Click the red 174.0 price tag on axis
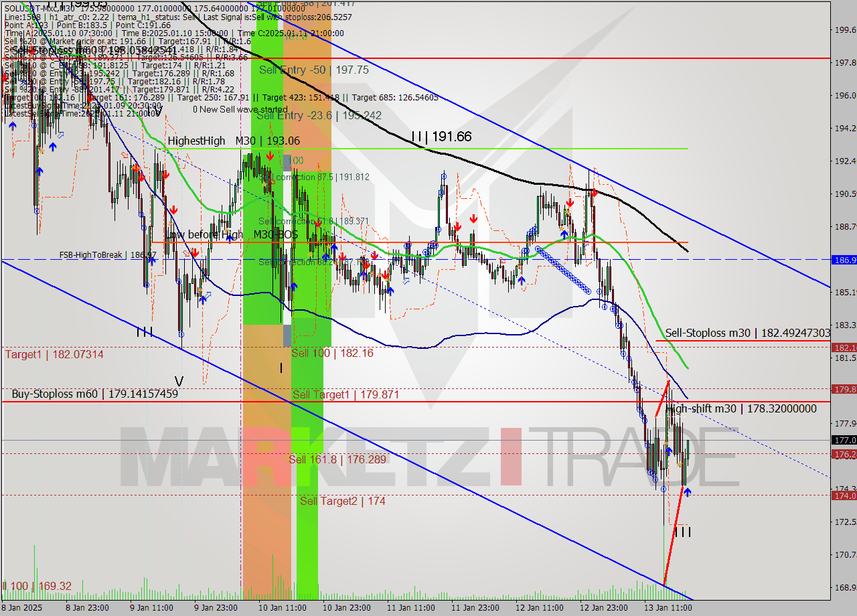Image resolution: width=857 pixels, height=616 pixels. click(x=843, y=495)
